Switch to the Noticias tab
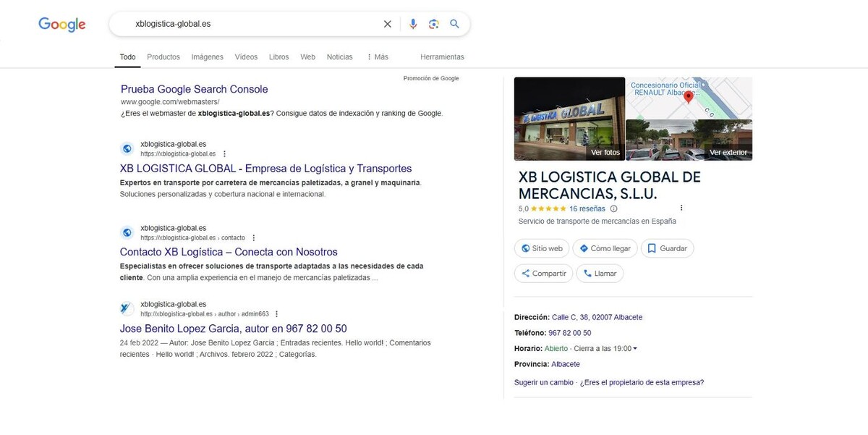868x435 pixels. [x=339, y=57]
